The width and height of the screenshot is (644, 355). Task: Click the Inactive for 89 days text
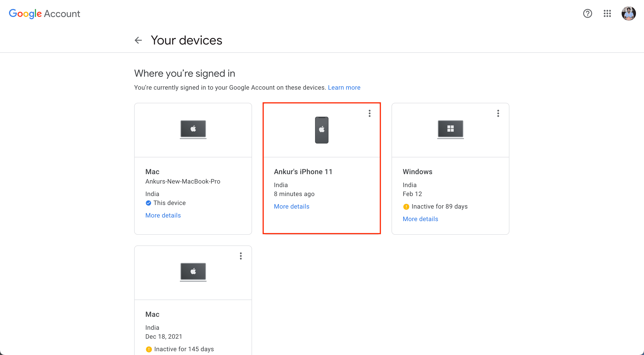(x=439, y=206)
